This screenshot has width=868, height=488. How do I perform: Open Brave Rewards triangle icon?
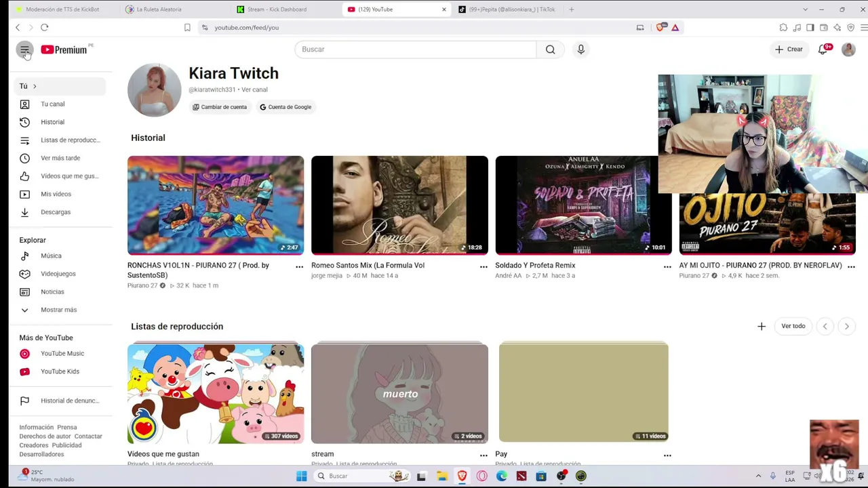point(675,28)
